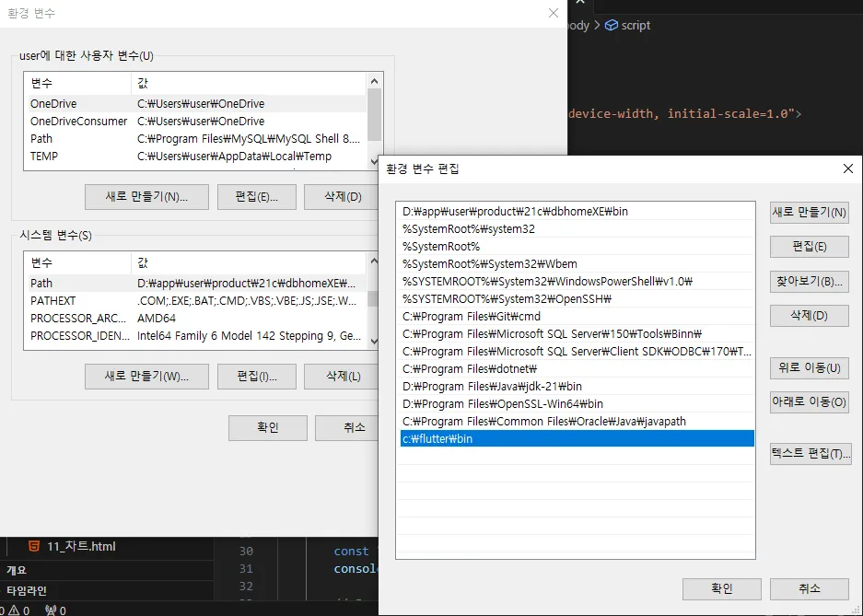Click up arrow of user variables scrollbar
Viewport: 863px width, 616px height.
pos(374,81)
